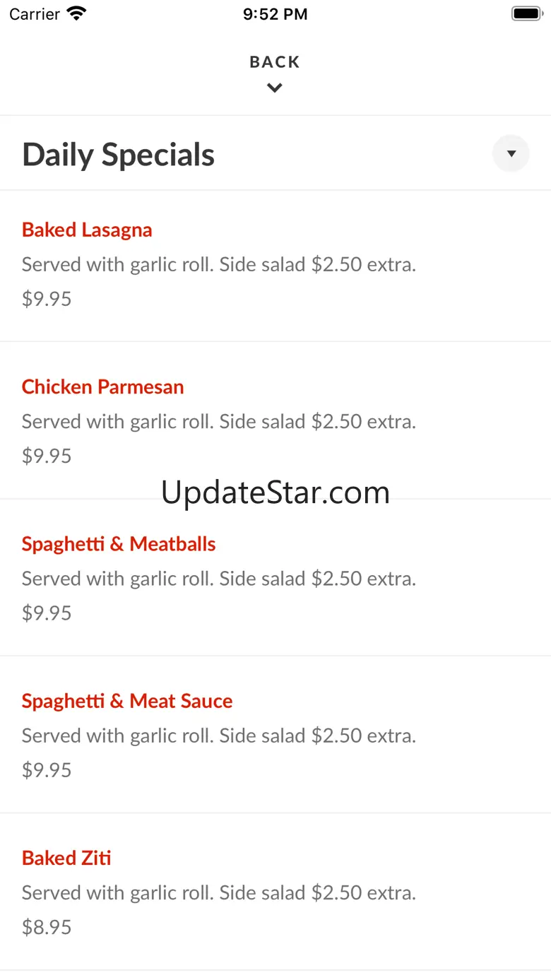
Task: Tap the BACK label at top
Action: (x=275, y=62)
